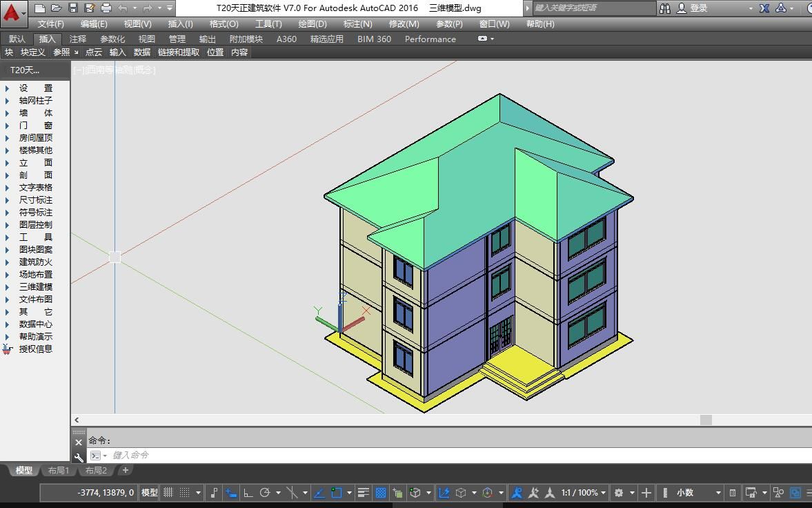
Task: Expand the 轴网柱子 sidebar category
Action: click(35, 100)
